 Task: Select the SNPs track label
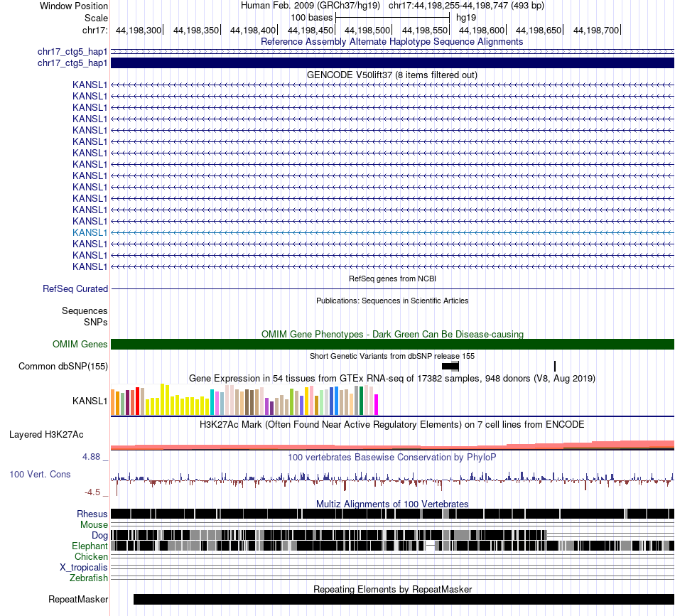coord(96,322)
